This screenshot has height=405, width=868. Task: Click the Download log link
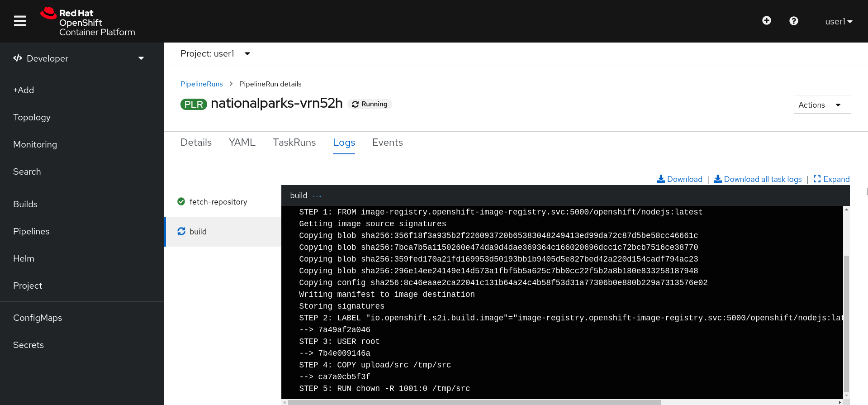point(679,179)
